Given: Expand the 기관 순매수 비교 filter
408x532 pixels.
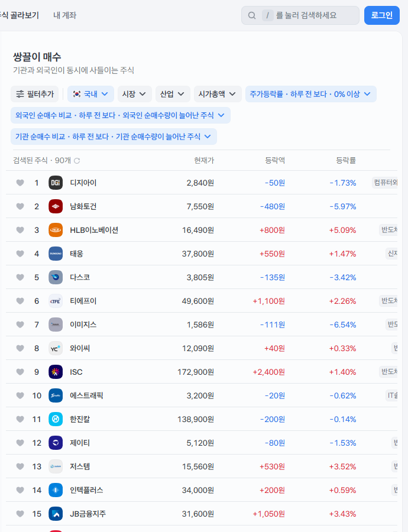Looking at the screenshot, I should click(114, 137).
